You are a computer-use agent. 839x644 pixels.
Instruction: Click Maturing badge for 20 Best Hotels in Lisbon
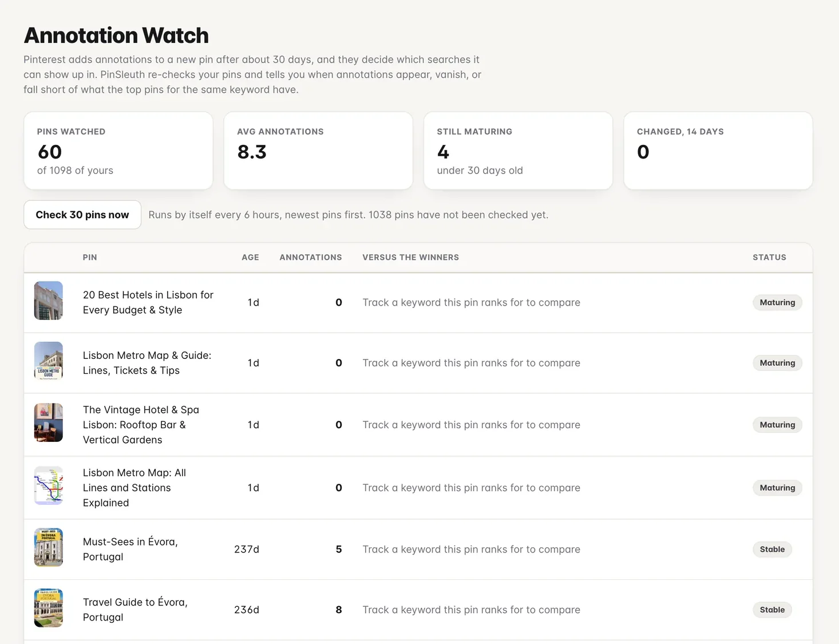tap(777, 302)
